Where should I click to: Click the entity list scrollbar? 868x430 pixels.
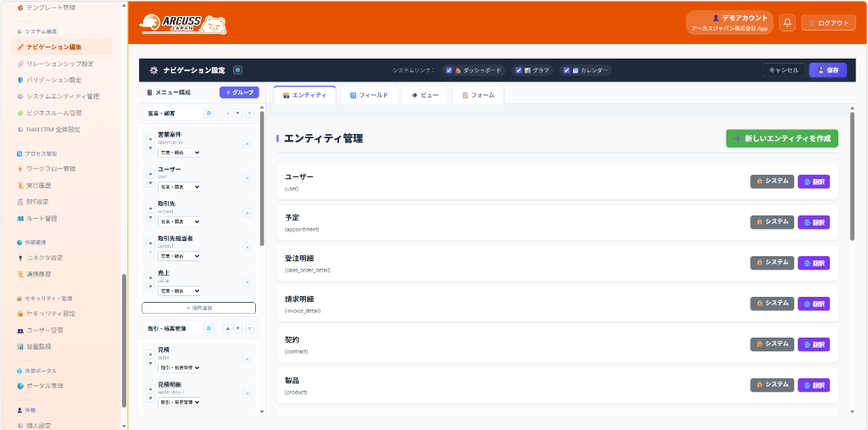853,176
